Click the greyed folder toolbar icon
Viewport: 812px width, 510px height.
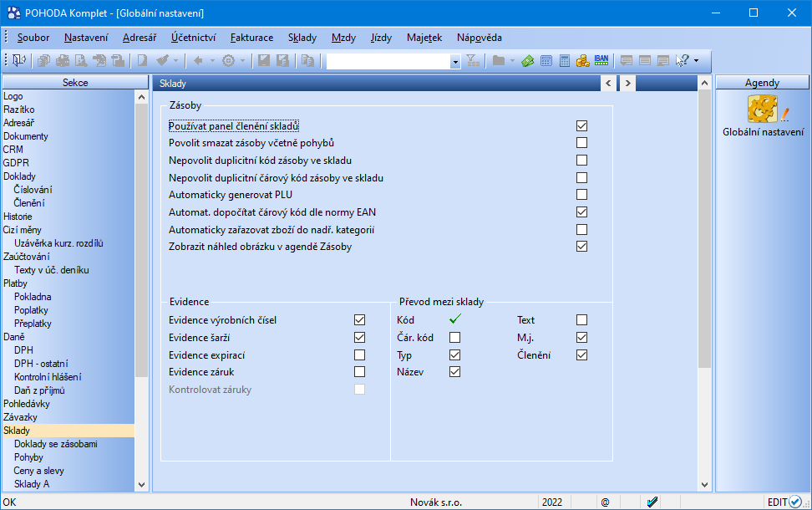[499, 61]
